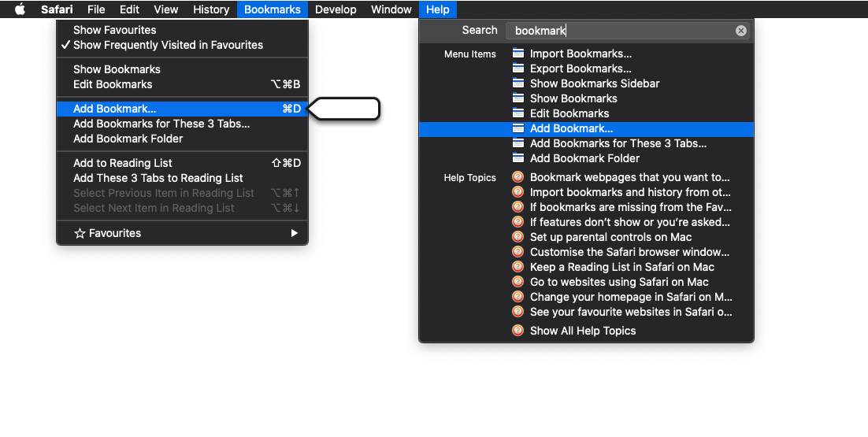Select Add Bookmark… in Bookmarks menu

coord(182,109)
